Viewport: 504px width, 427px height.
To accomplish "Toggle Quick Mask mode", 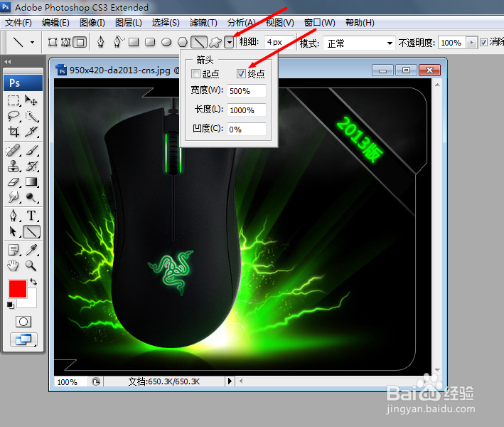I will pos(23,322).
